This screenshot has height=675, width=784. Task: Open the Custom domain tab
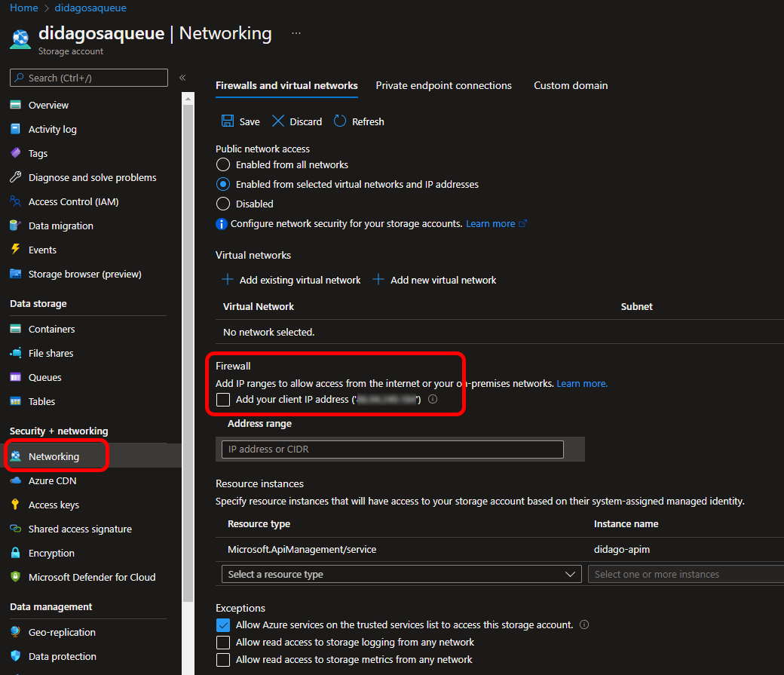(571, 85)
